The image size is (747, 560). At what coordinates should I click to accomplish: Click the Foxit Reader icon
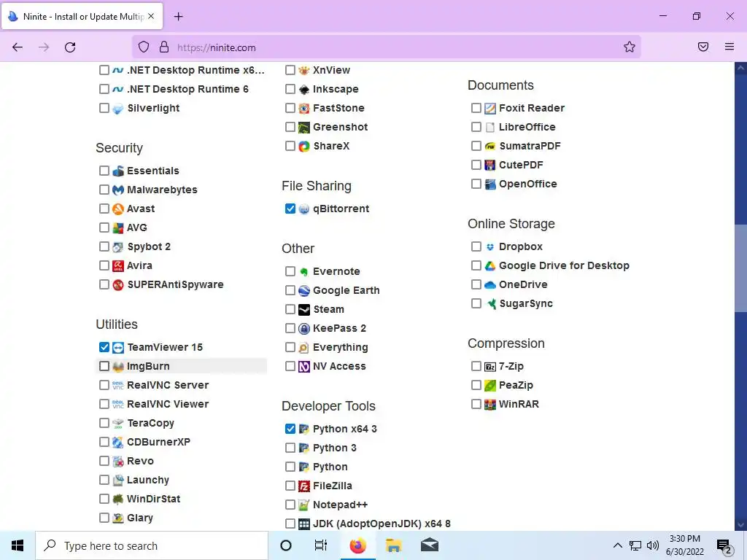490,109
